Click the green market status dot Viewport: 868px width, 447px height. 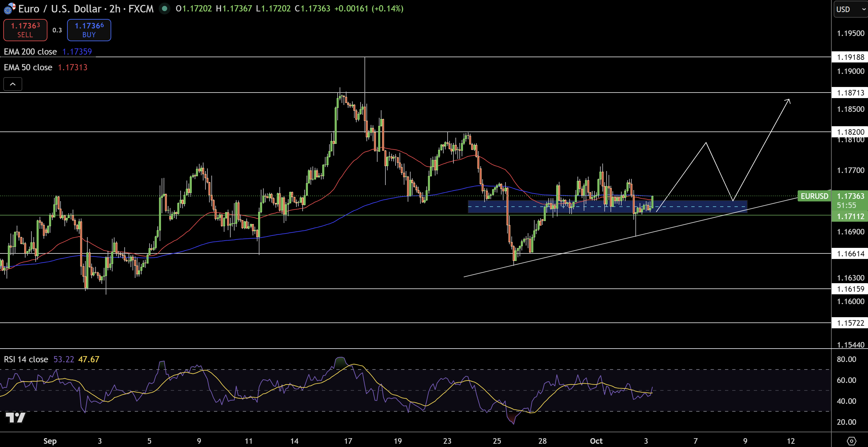coord(165,9)
